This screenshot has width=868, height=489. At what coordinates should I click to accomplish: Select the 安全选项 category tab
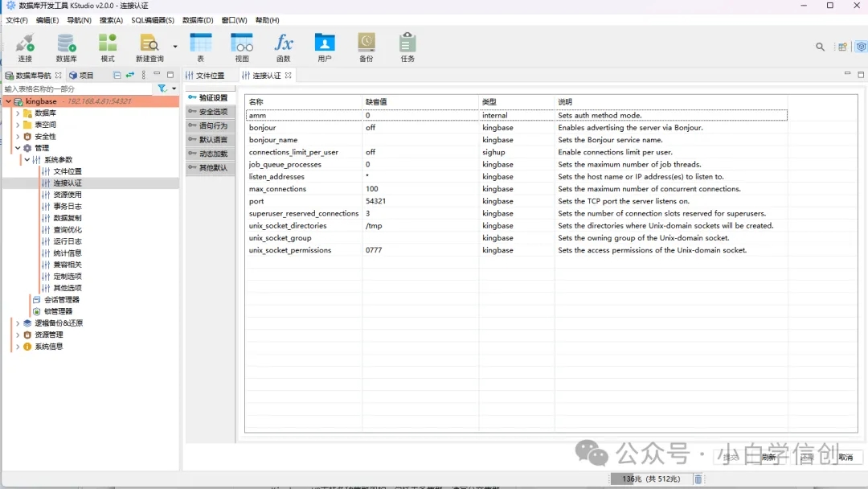(x=210, y=112)
